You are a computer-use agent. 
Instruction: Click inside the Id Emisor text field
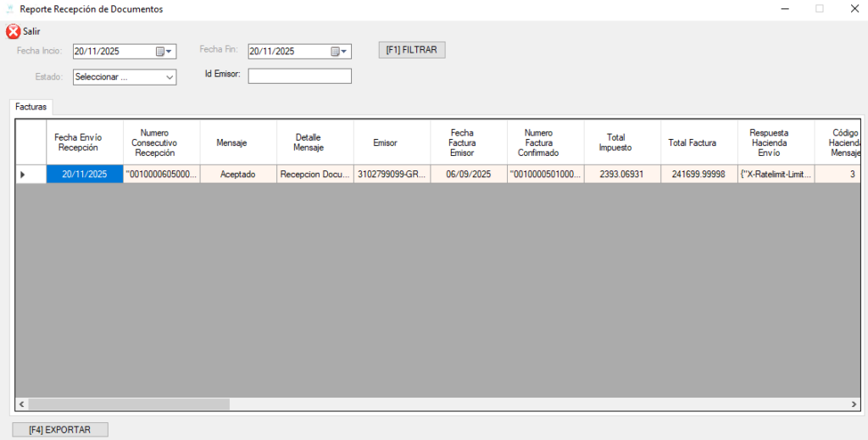click(299, 76)
